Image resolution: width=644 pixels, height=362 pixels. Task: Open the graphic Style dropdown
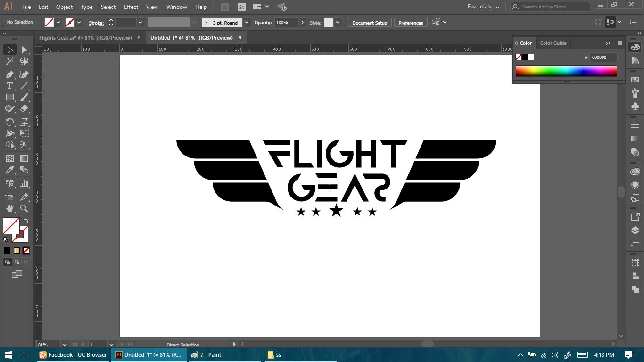click(x=338, y=23)
